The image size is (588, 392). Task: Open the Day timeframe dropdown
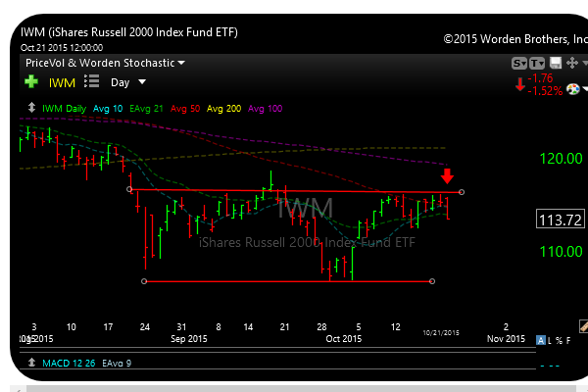click(127, 82)
